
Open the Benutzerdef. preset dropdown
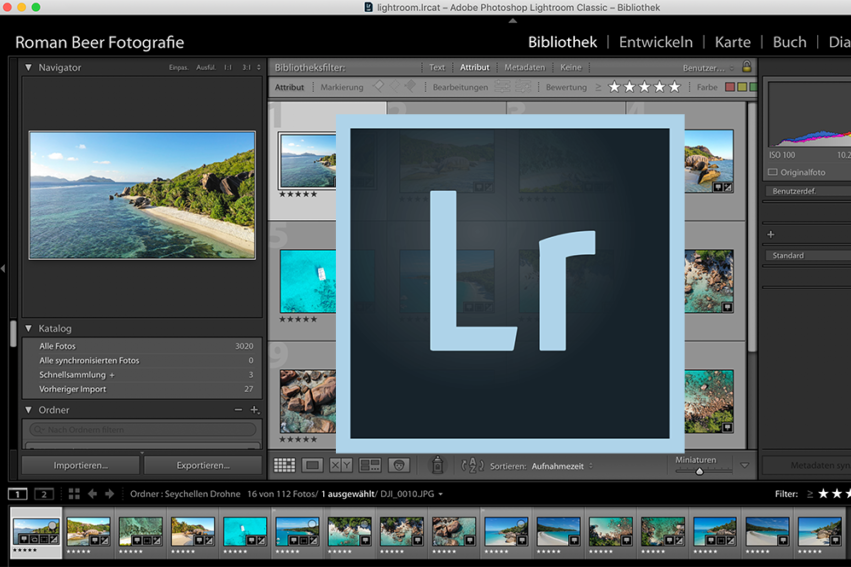pyautogui.click(x=808, y=191)
